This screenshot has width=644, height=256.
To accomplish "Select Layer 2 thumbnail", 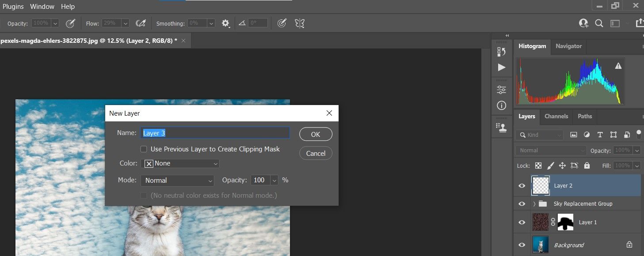I will (x=540, y=185).
